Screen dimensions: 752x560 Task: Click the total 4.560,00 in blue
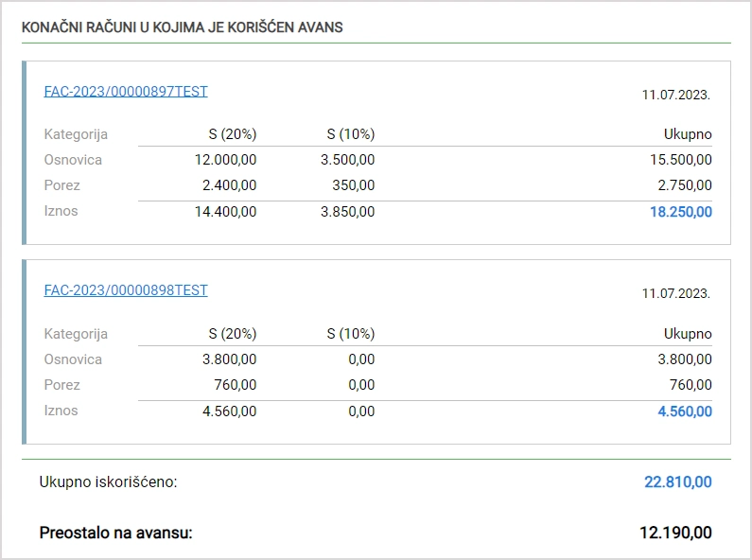[685, 411]
